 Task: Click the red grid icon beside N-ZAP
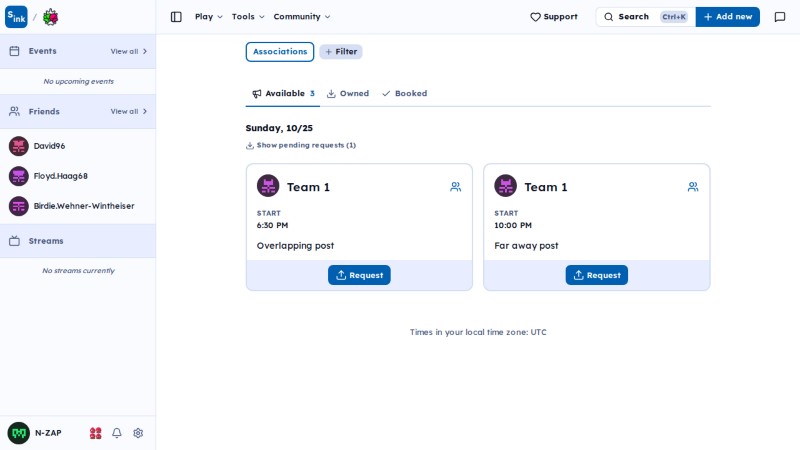pyautogui.click(x=95, y=433)
